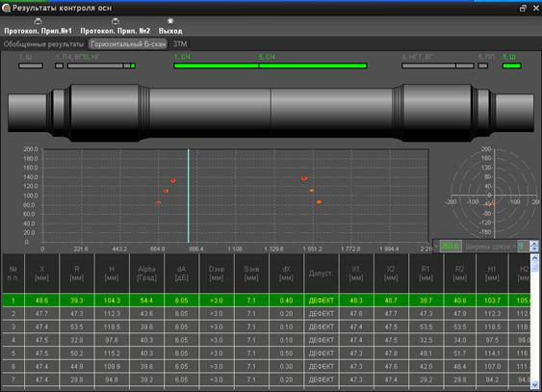Close the Результаты контроля оси window
The width and height of the screenshot is (542, 392).
tap(536, 8)
